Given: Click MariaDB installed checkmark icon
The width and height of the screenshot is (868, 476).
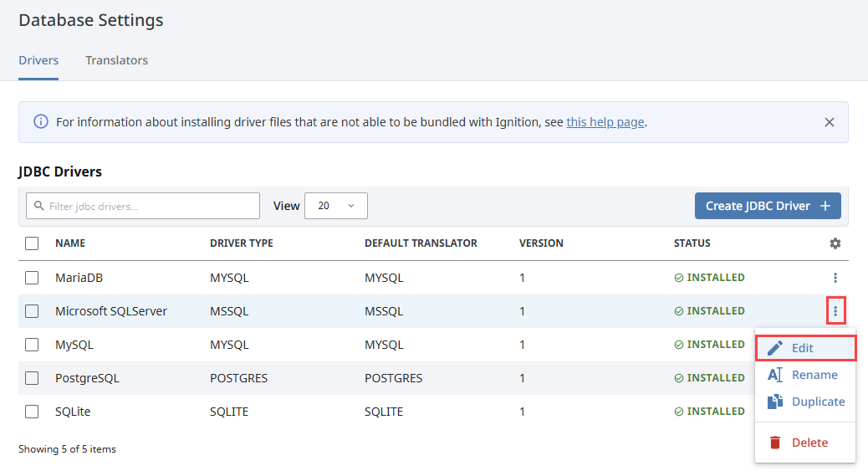Looking at the screenshot, I should click(x=679, y=278).
